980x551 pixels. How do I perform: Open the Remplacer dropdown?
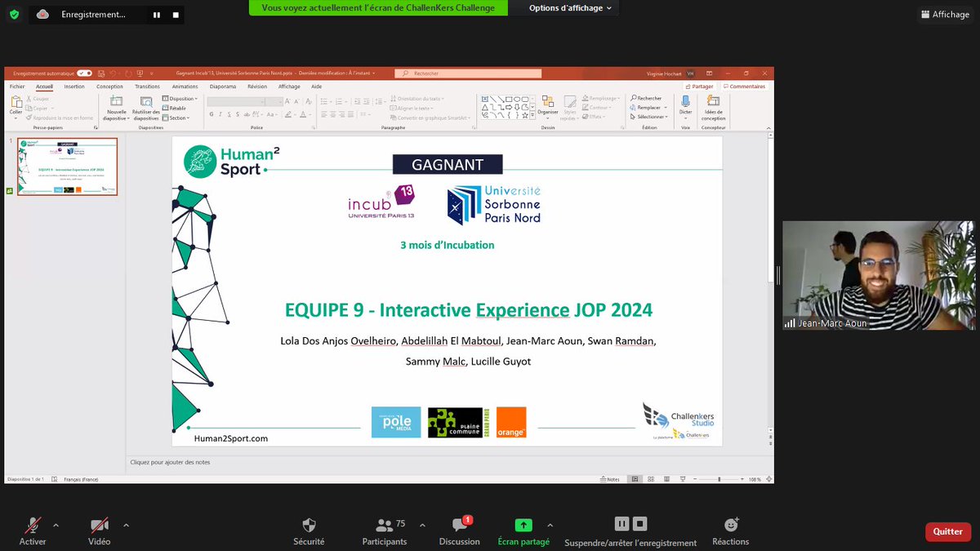click(x=648, y=108)
